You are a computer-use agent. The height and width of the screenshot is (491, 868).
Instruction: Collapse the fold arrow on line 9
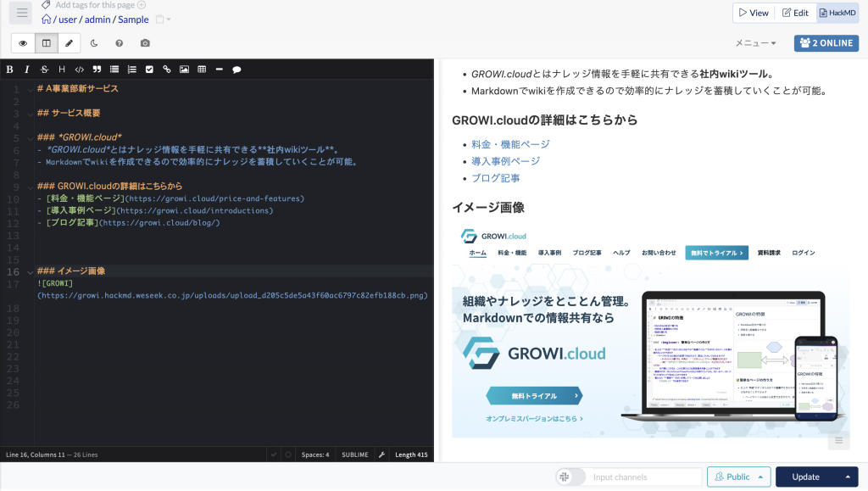[30, 187]
